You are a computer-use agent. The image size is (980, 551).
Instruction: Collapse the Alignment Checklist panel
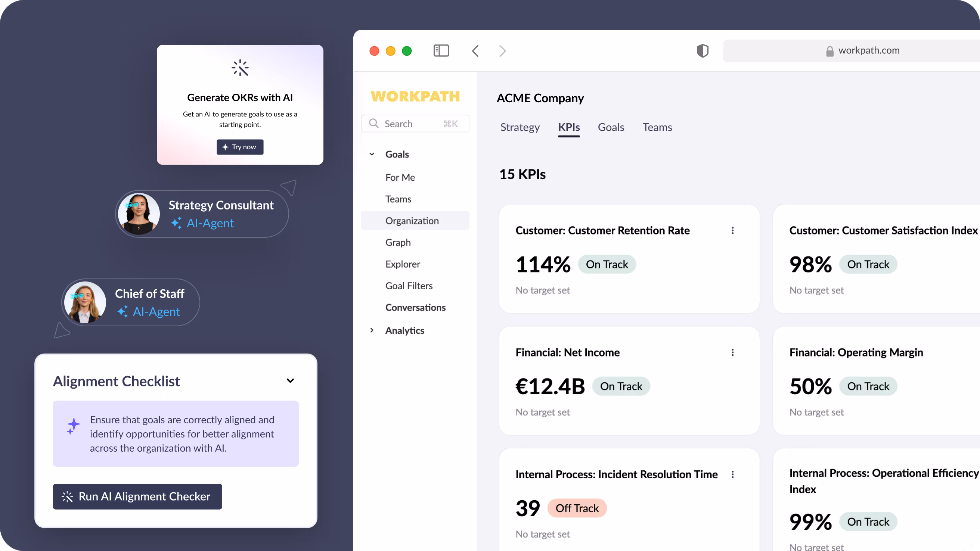coord(290,381)
